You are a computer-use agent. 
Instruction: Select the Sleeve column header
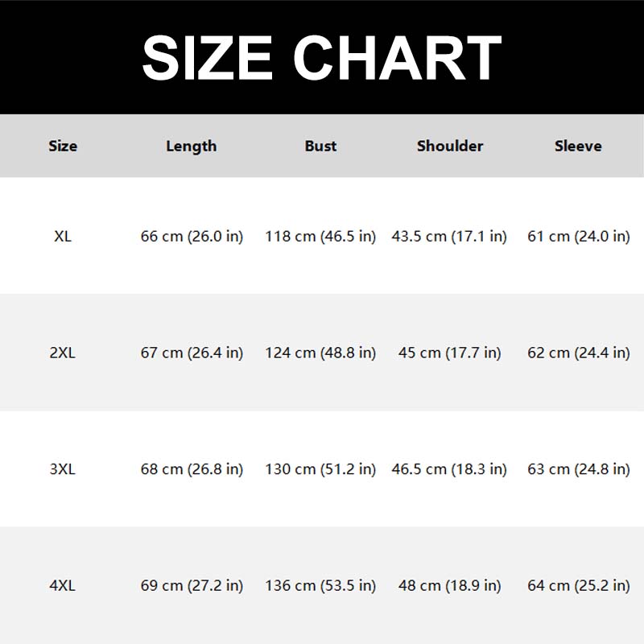[x=578, y=146]
